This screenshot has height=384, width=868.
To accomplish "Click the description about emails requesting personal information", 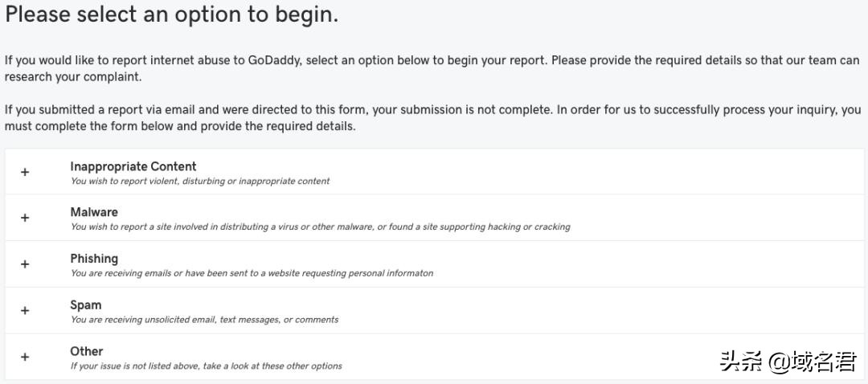I will click(252, 273).
